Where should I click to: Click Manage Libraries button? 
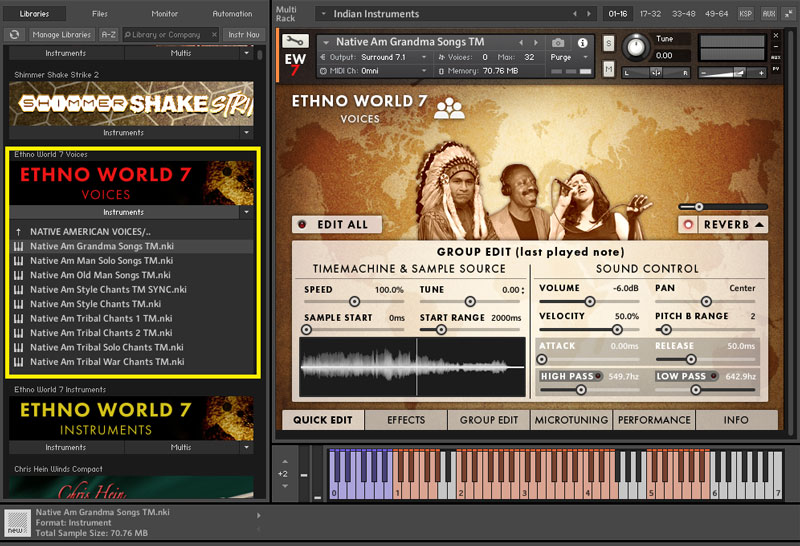pos(61,35)
